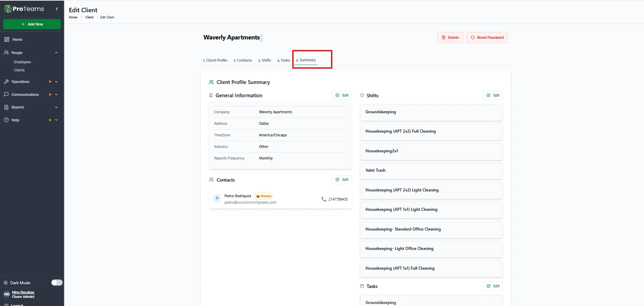Click the green Add New button

click(32, 24)
